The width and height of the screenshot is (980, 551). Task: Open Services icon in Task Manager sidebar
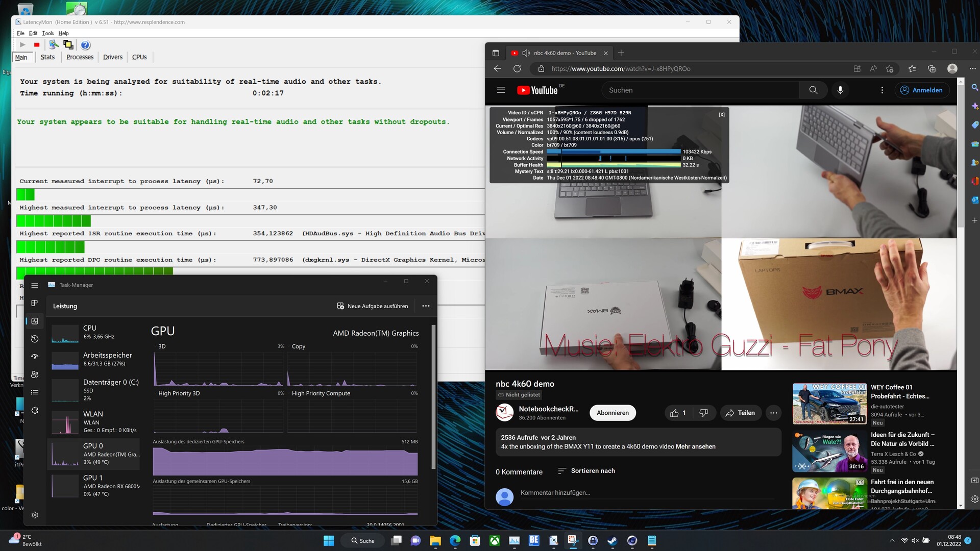click(35, 410)
